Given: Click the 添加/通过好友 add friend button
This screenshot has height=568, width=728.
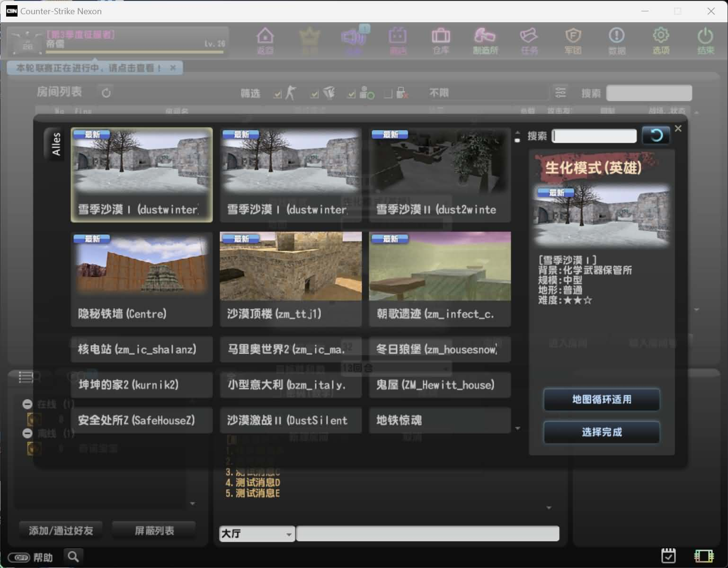Looking at the screenshot, I should coord(60,530).
